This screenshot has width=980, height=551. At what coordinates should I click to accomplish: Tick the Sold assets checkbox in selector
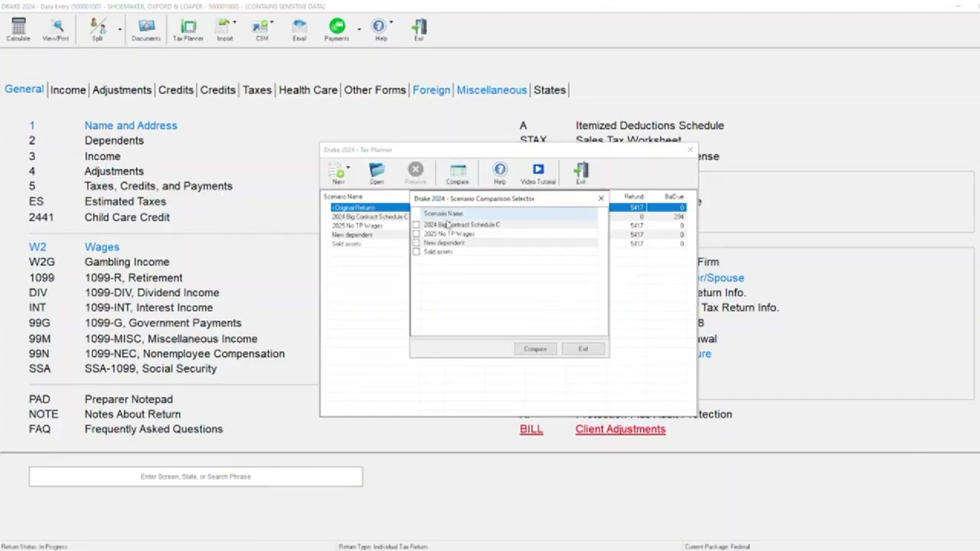pos(416,252)
